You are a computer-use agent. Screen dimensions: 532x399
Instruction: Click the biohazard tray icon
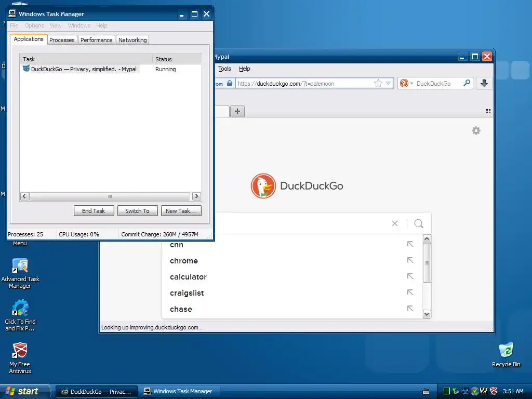coord(465,391)
